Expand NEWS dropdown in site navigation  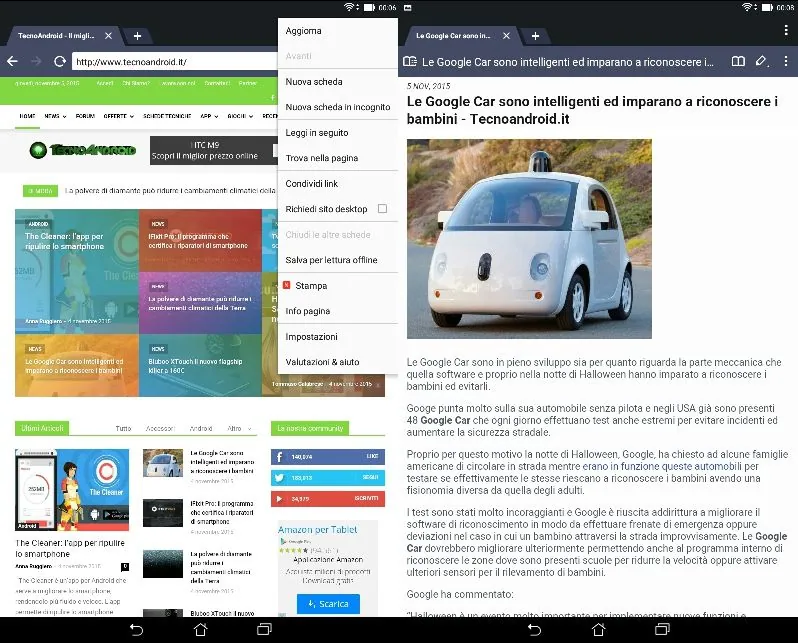point(55,116)
